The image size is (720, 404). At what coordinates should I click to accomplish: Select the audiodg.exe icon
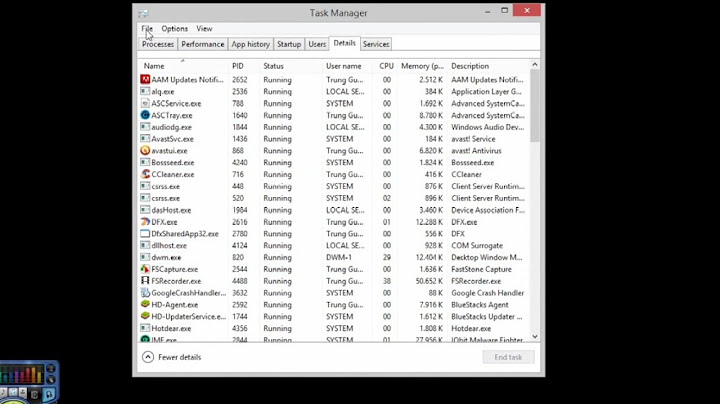coord(145,127)
